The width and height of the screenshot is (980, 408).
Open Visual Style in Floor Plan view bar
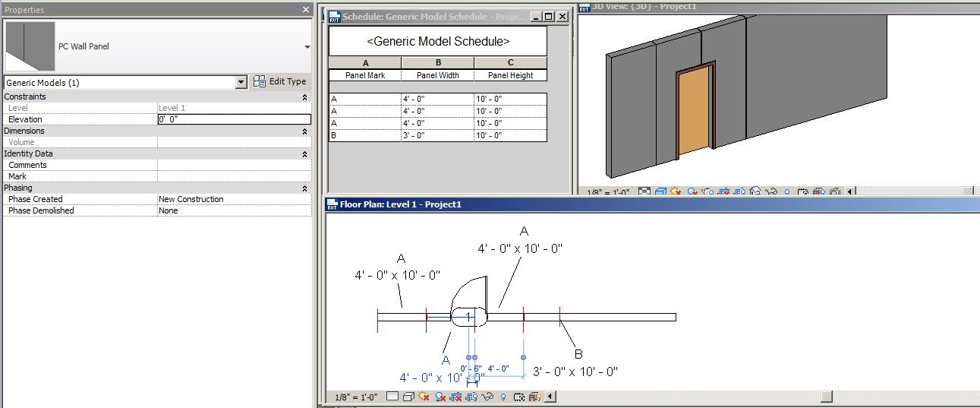coord(408,397)
